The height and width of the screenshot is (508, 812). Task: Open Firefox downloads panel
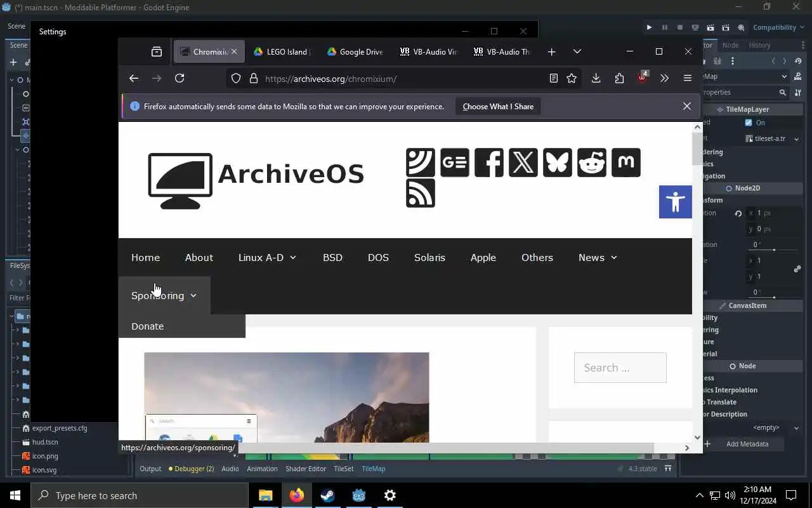(x=596, y=78)
